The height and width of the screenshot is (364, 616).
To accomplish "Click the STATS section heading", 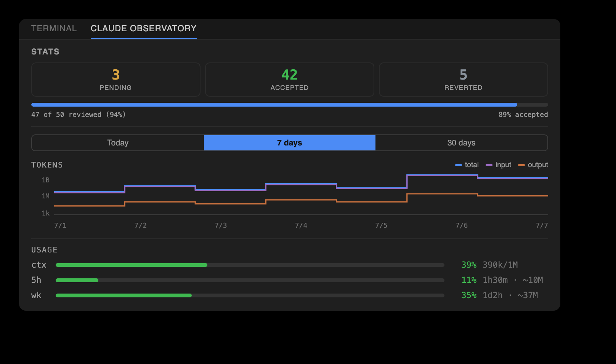I will pos(45,52).
